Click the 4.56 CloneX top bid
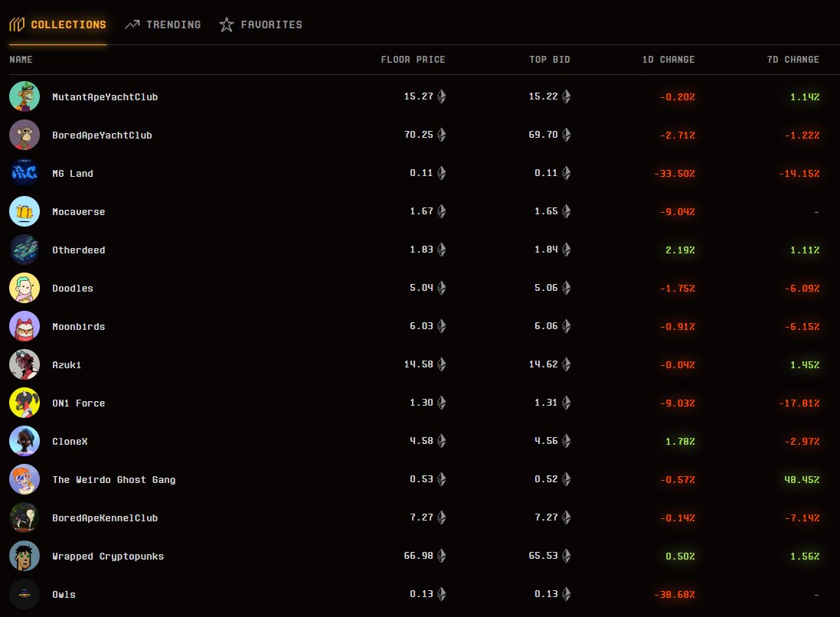The image size is (840, 617). [x=546, y=441]
